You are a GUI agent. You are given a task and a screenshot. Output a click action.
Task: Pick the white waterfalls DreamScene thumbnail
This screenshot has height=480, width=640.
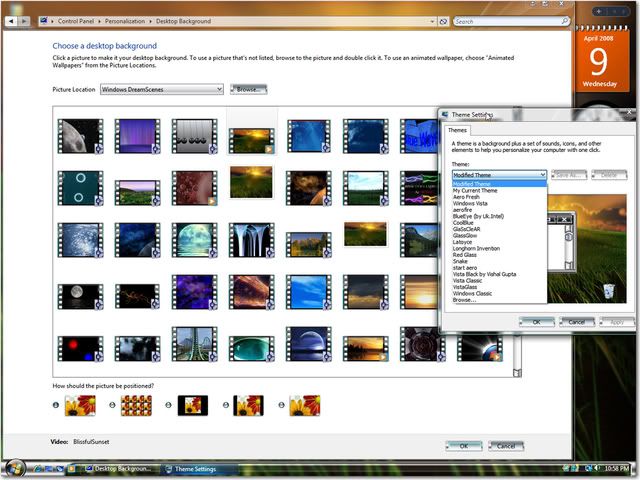252,240
